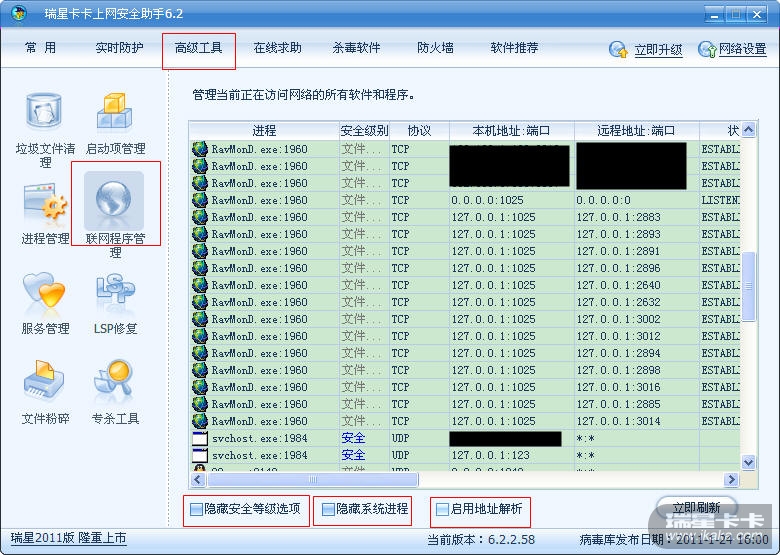Open LSP修复 repair icon
The width and height of the screenshot is (780, 555).
click(114, 291)
